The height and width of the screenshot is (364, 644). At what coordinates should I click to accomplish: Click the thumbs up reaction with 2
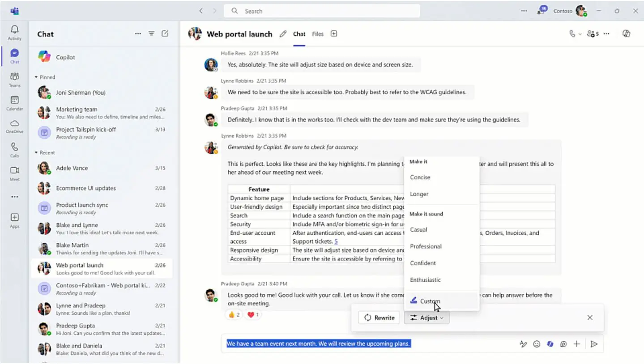[235, 315]
